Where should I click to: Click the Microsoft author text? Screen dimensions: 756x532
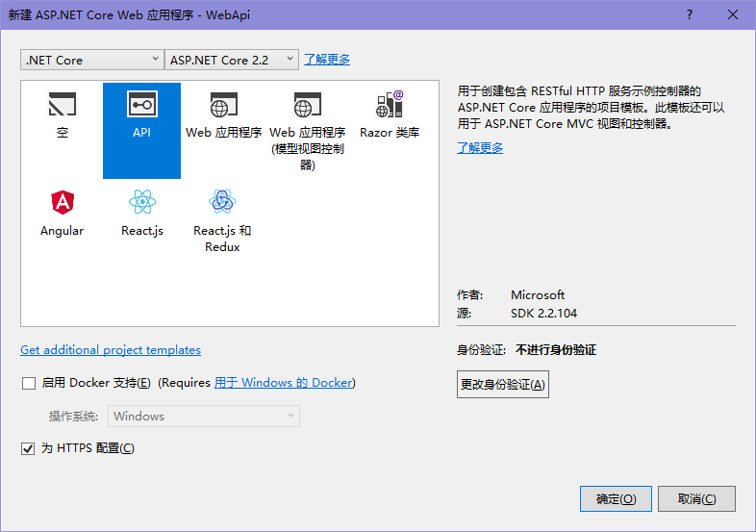[538, 294]
